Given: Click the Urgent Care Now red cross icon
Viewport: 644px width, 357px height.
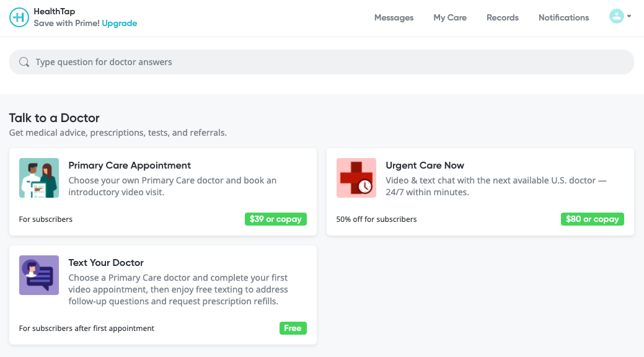Looking at the screenshot, I should [x=356, y=178].
